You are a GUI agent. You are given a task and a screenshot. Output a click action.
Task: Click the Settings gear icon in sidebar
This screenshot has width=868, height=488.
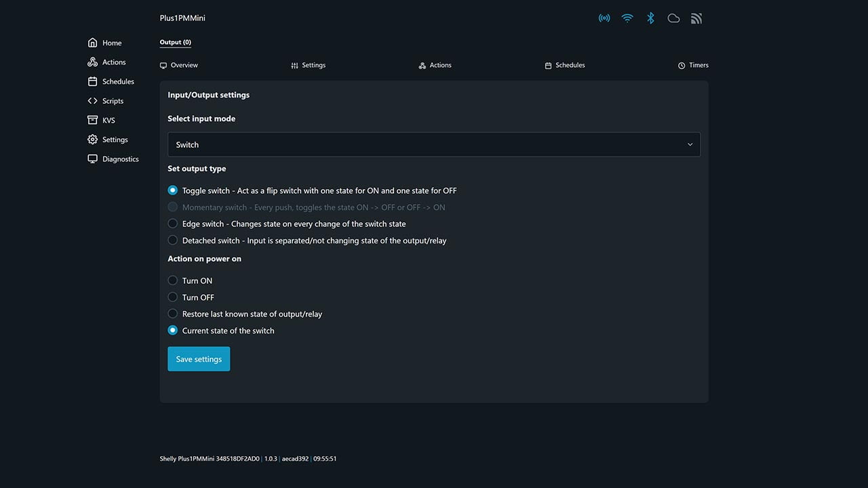(93, 140)
